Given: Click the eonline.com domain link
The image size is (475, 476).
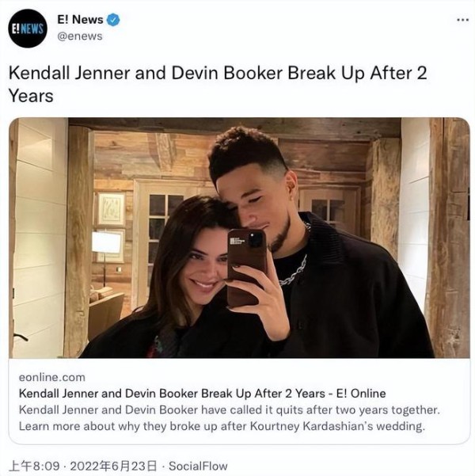Looking at the screenshot, I should pos(52,377).
